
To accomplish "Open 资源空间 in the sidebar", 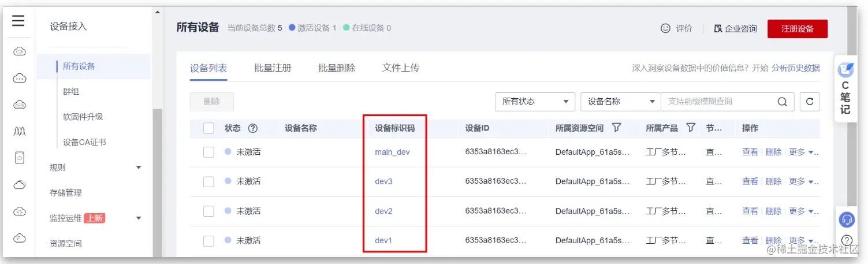I will (x=66, y=244).
